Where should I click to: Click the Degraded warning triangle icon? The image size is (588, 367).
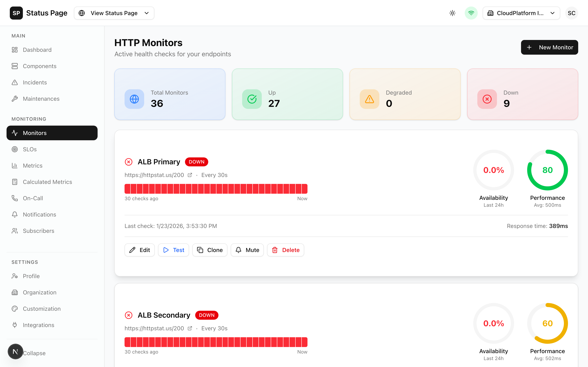coord(369,99)
